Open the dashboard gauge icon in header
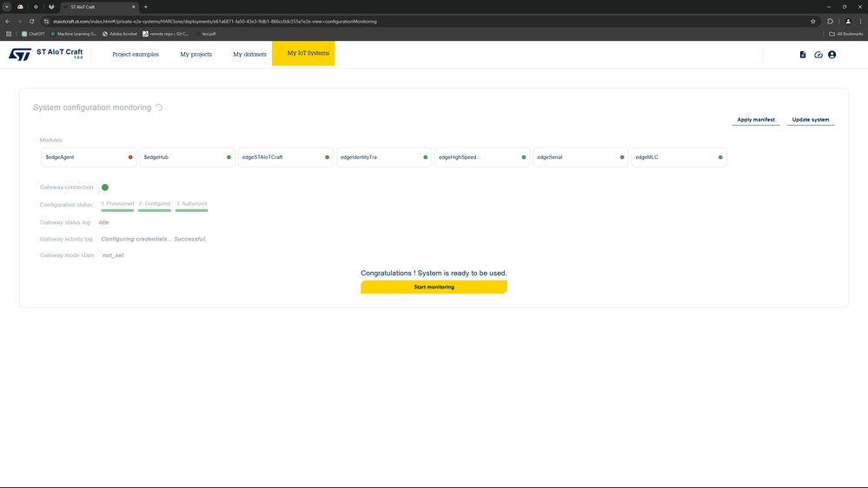 tap(818, 55)
